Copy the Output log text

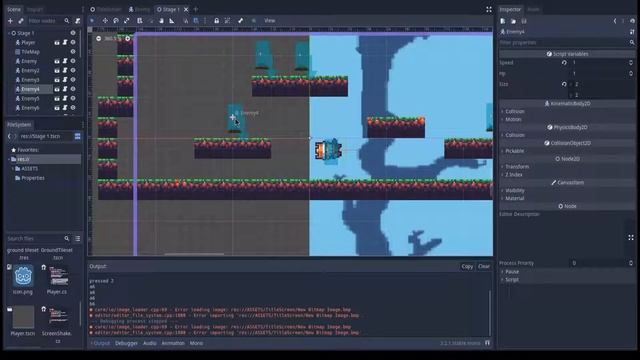(x=467, y=267)
